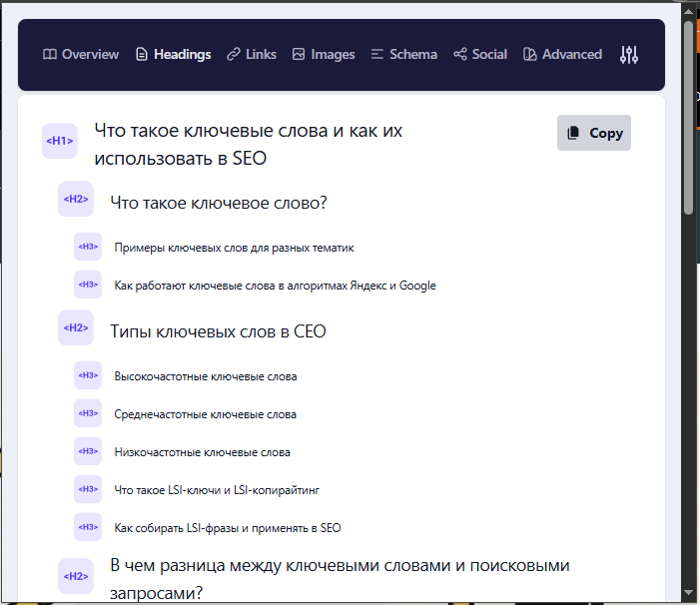This screenshot has height=605, width=700.
Task: Switch to the Social tab
Action: [480, 55]
